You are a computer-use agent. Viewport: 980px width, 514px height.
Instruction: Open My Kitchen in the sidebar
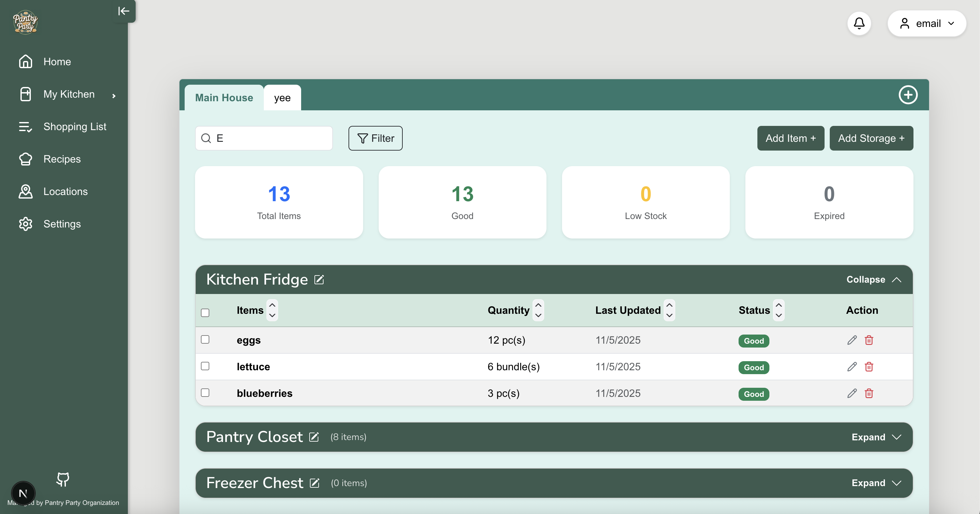tap(57, 94)
